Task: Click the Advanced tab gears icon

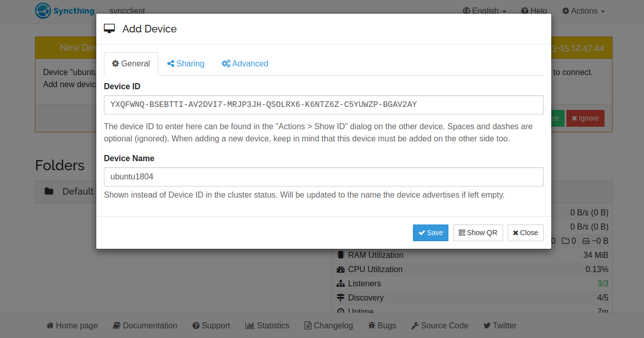Action: [226, 64]
